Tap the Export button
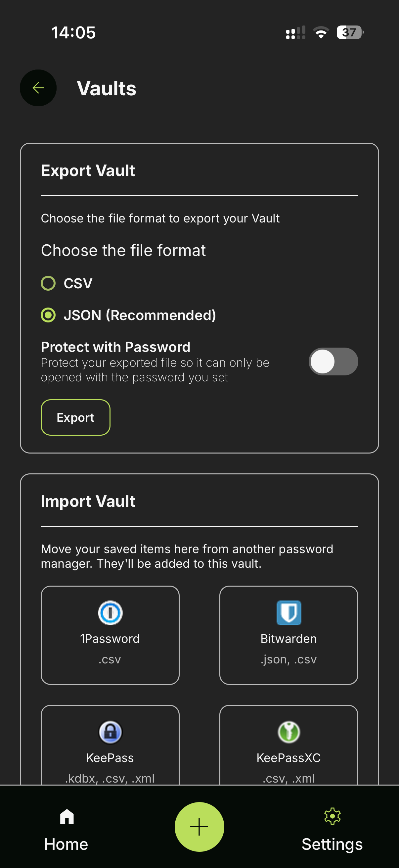The width and height of the screenshot is (399, 868). [x=75, y=417]
